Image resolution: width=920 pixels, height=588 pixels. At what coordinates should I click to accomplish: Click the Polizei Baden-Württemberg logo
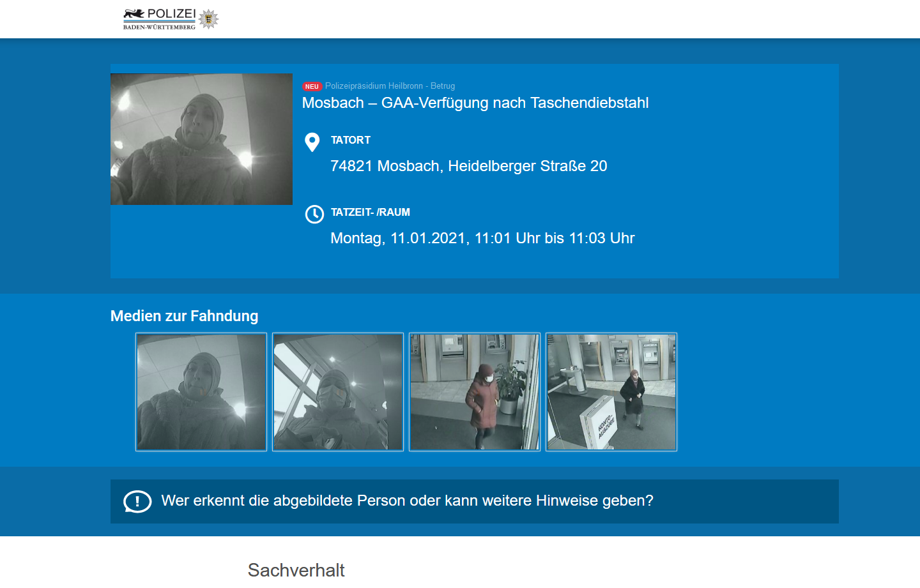171,19
